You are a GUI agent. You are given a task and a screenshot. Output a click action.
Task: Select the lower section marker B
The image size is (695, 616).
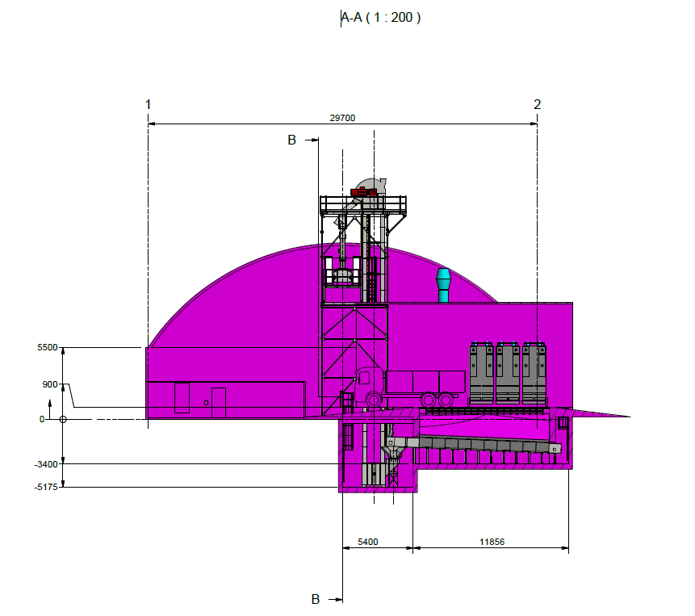[315, 600]
